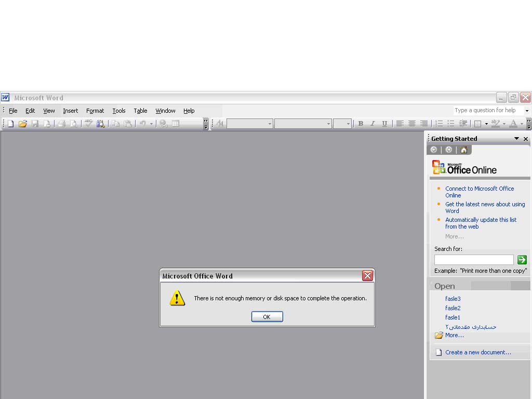Viewport: 532px width, 399px height.
Task: Click the Outside Border icon
Action: [x=478, y=124]
